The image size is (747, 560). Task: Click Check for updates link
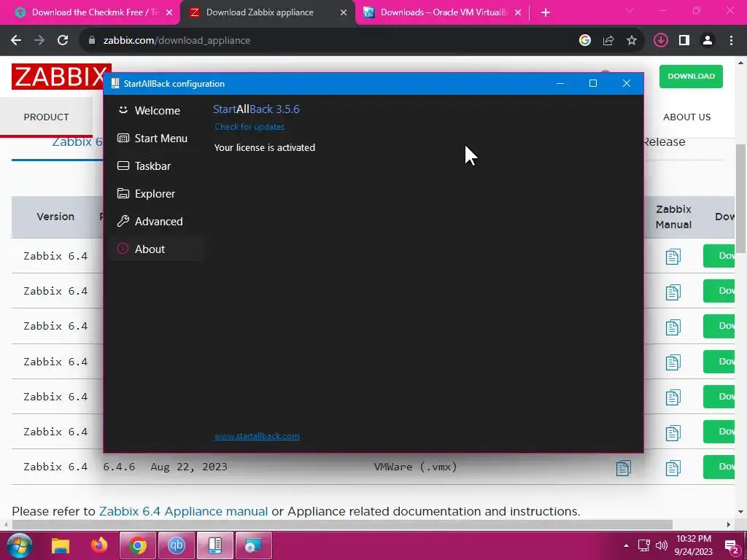249,127
